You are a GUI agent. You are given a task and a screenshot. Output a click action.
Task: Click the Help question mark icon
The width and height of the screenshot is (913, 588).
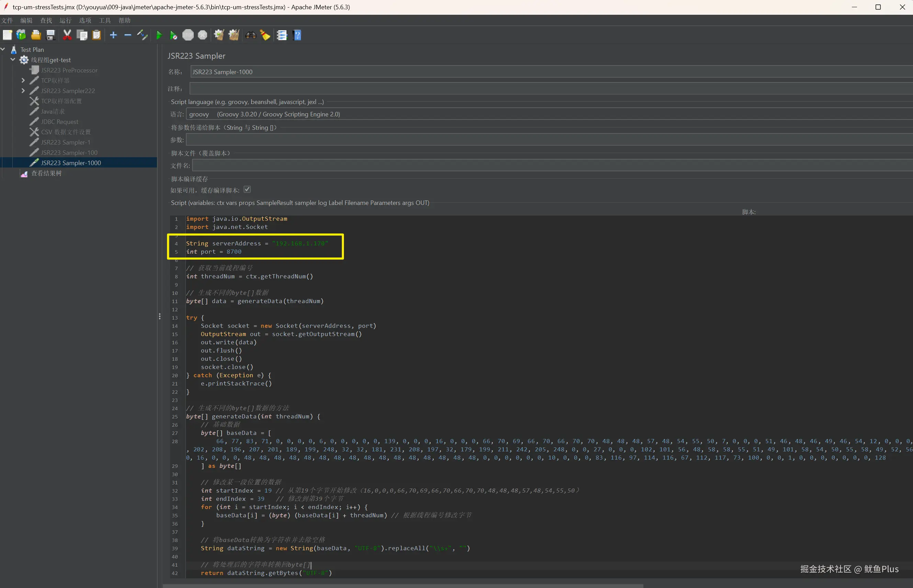tap(297, 35)
